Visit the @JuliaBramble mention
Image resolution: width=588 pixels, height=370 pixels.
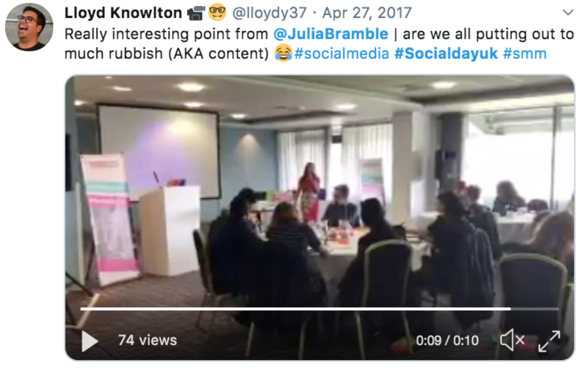(x=331, y=34)
